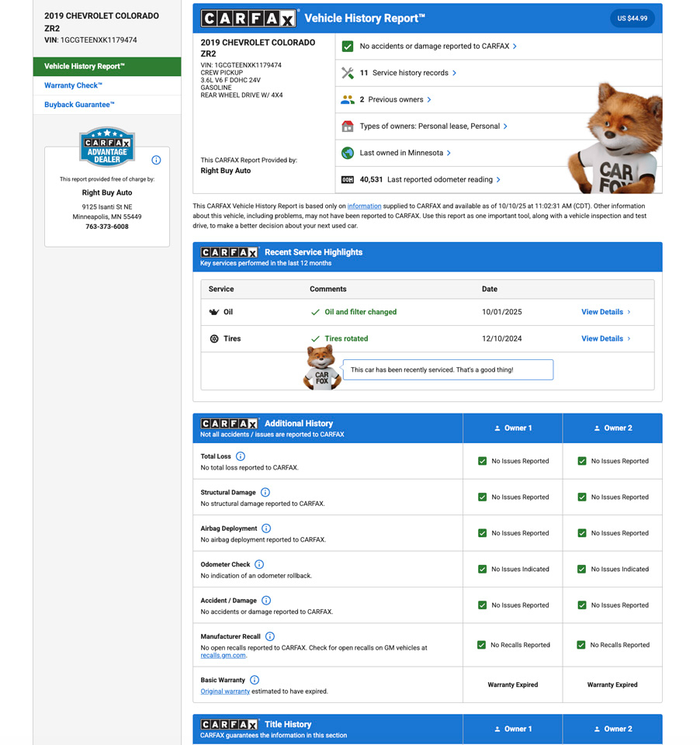Click Owner 2 Manufacturer Recall green checkbox
Screen dimensions: 700x745
tap(581, 645)
